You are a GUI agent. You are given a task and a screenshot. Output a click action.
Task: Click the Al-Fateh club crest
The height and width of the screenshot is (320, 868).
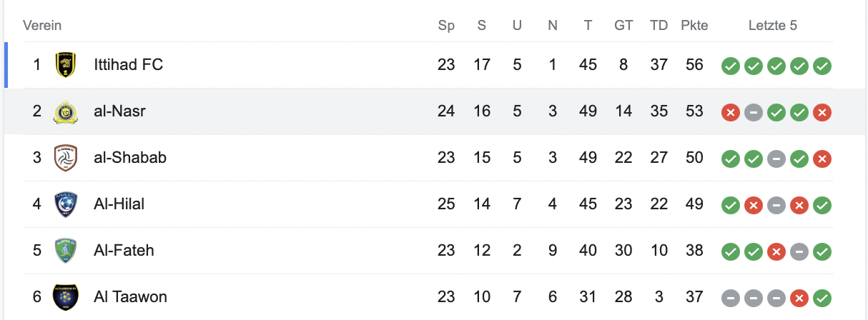(65, 251)
